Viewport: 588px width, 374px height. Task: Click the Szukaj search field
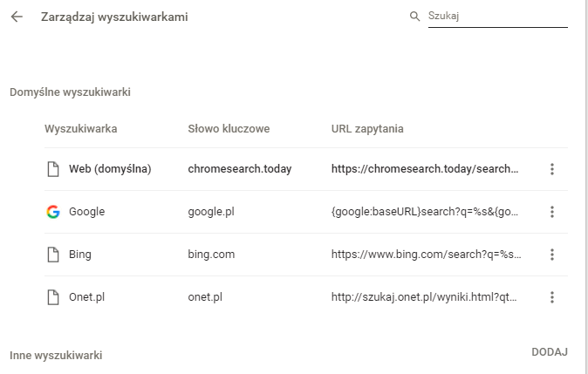[x=497, y=17]
